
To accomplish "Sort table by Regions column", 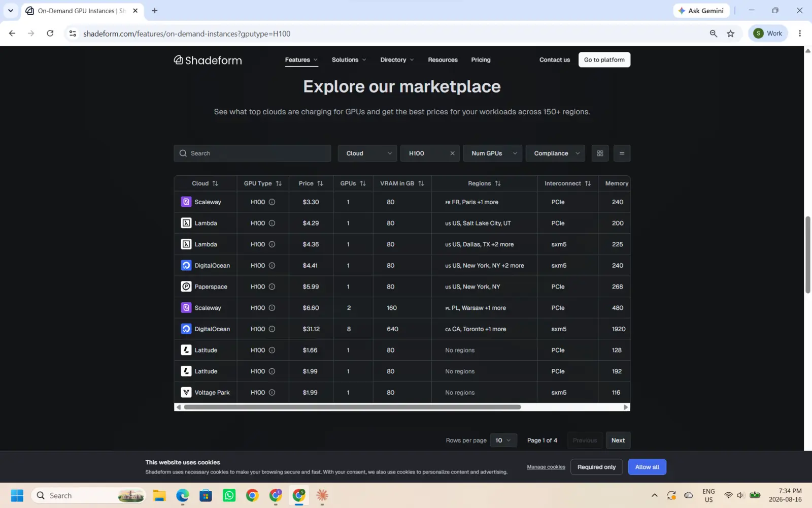I will click(498, 183).
